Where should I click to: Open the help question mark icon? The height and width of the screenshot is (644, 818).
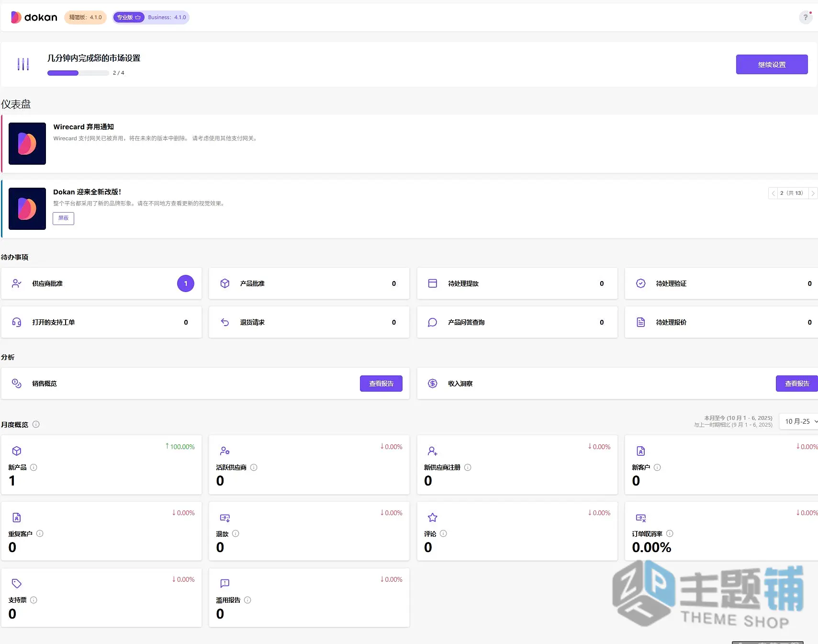tap(806, 17)
